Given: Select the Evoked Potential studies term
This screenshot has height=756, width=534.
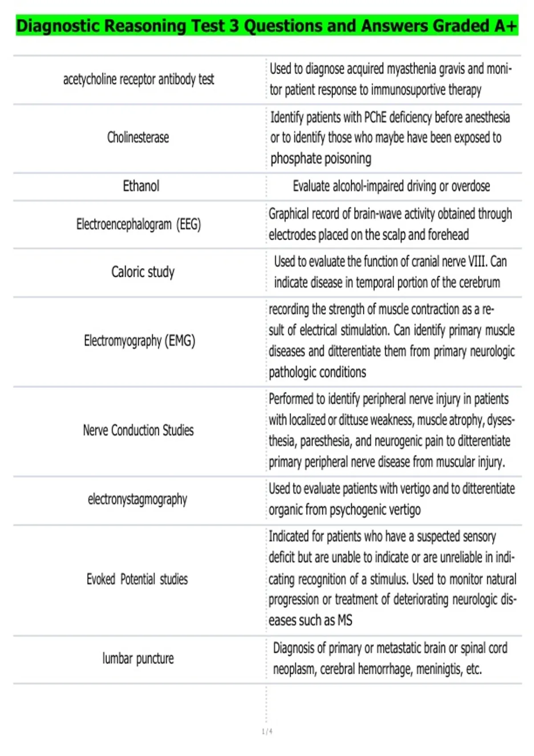Looking at the screenshot, I should click(x=137, y=579).
